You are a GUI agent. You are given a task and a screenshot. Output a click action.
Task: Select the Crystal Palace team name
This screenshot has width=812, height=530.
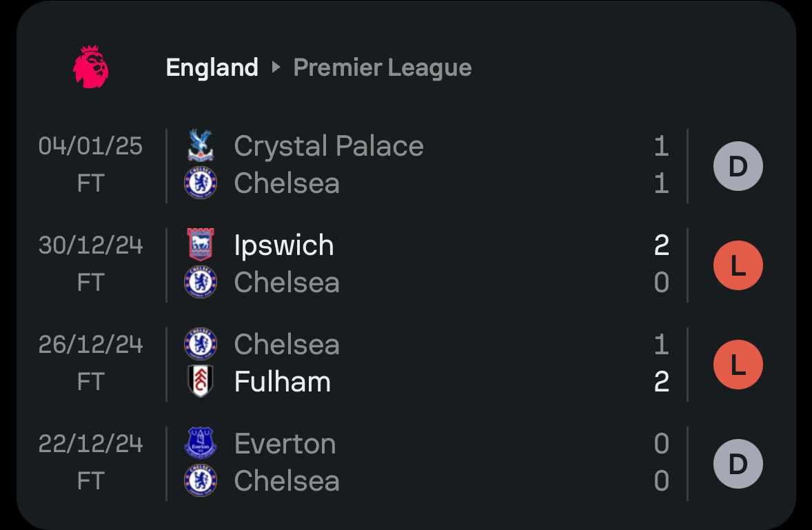coord(329,146)
